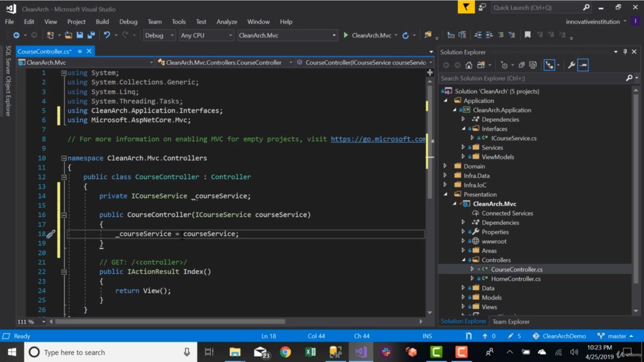Screen dimensions: 644x362
Task: Click the Quick Launch search magnifier
Action: point(586,8)
